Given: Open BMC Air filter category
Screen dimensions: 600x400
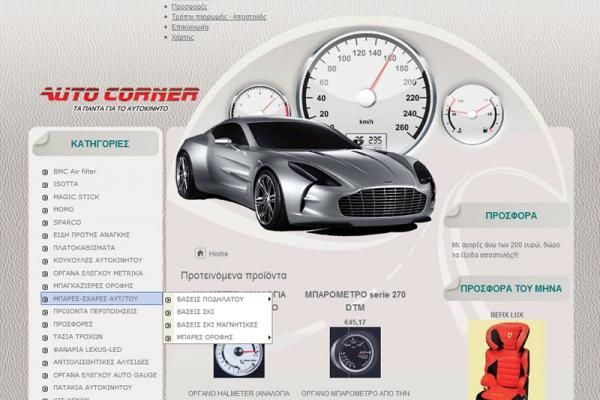Looking at the screenshot, I should pyautogui.click(x=75, y=171).
